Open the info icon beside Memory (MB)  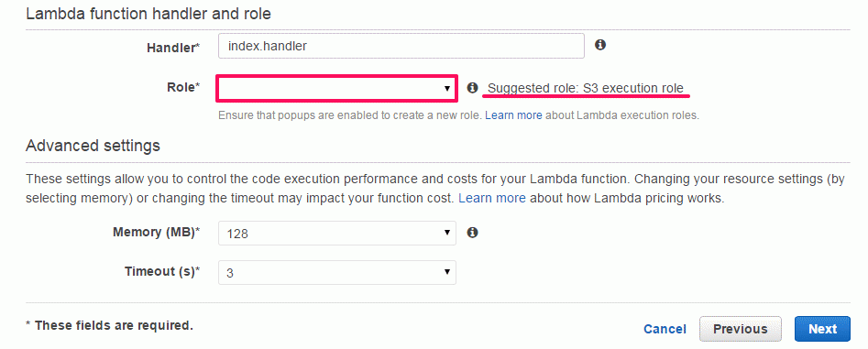[x=472, y=233]
